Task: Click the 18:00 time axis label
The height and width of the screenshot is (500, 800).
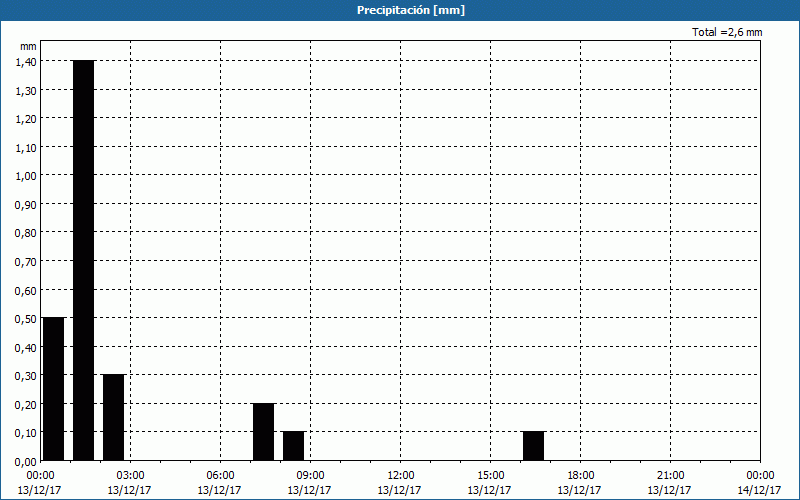Action: [581, 476]
